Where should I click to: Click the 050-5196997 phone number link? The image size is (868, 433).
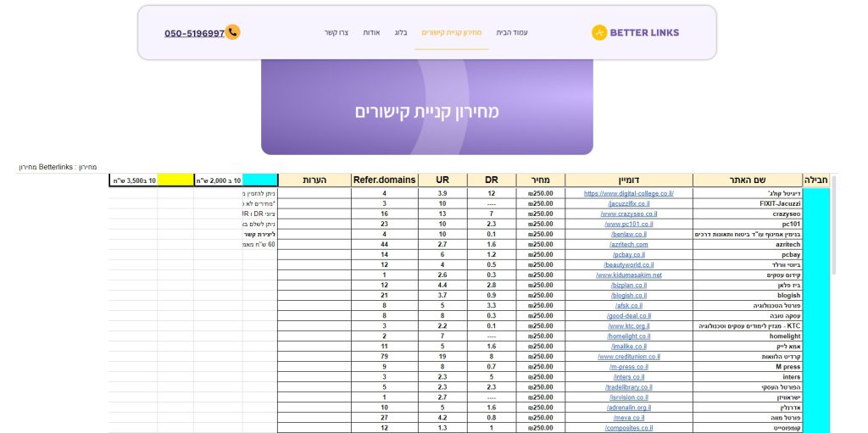(x=194, y=33)
